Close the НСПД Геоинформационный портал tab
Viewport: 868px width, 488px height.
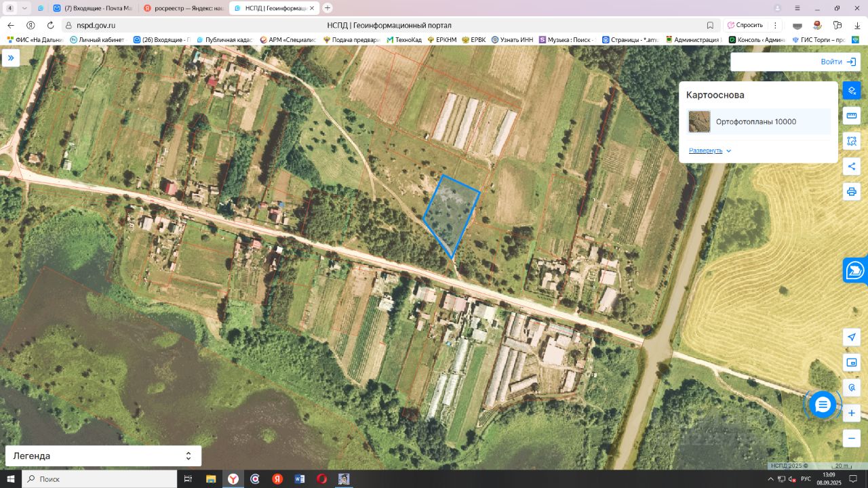coord(311,8)
